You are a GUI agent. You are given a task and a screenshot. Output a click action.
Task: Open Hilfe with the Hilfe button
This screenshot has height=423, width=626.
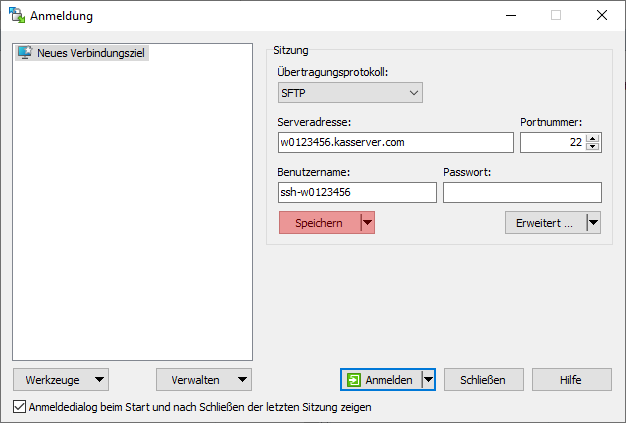click(571, 380)
